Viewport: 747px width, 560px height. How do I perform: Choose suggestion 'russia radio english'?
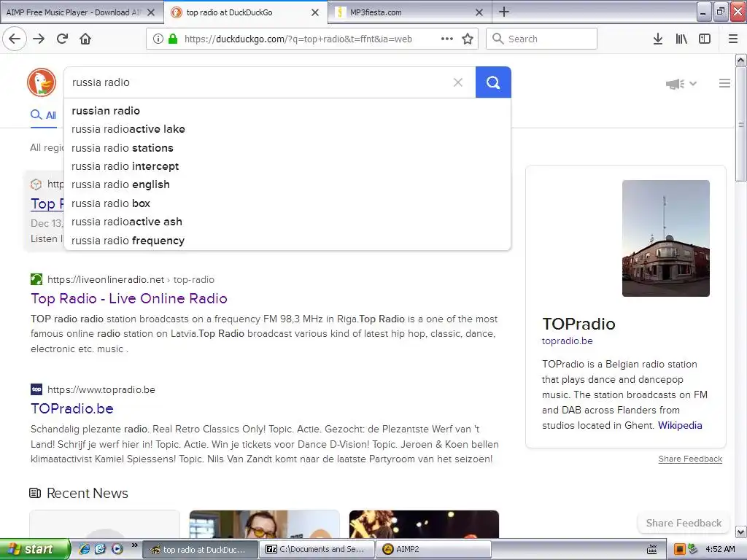(x=287, y=184)
